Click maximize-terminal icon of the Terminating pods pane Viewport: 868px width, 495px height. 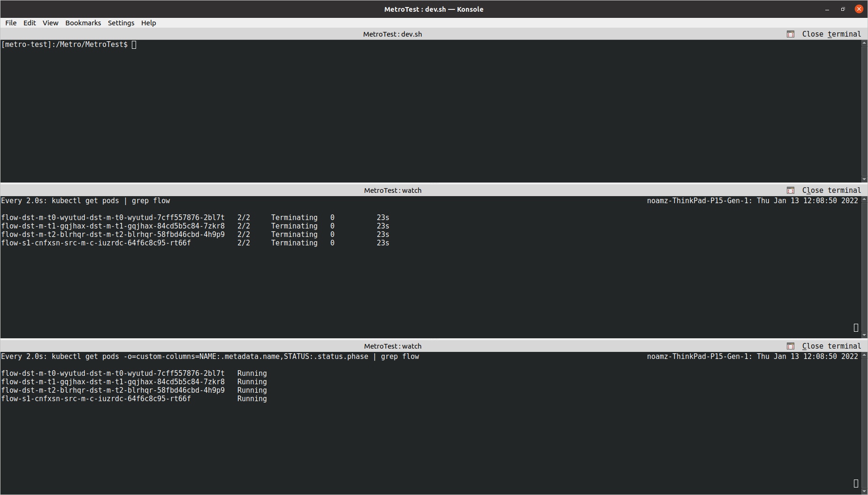click(x=791, y=190)
